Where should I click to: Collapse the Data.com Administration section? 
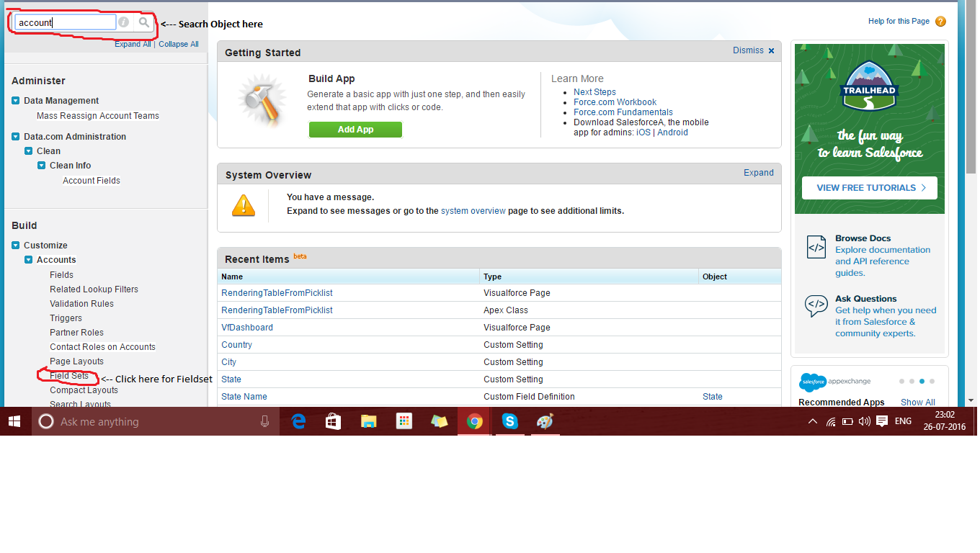(17, 136)
